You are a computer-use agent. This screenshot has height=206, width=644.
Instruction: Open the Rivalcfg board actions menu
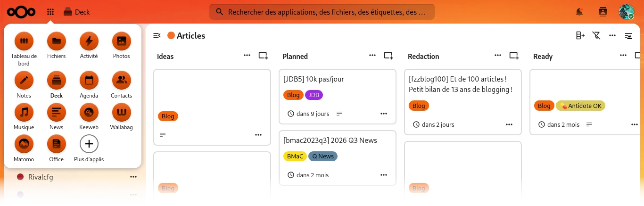coord(133,177)
